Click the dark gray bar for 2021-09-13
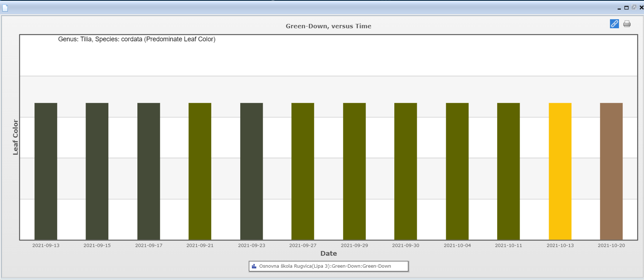The image size is (644, 280). [x=46, y=171]
